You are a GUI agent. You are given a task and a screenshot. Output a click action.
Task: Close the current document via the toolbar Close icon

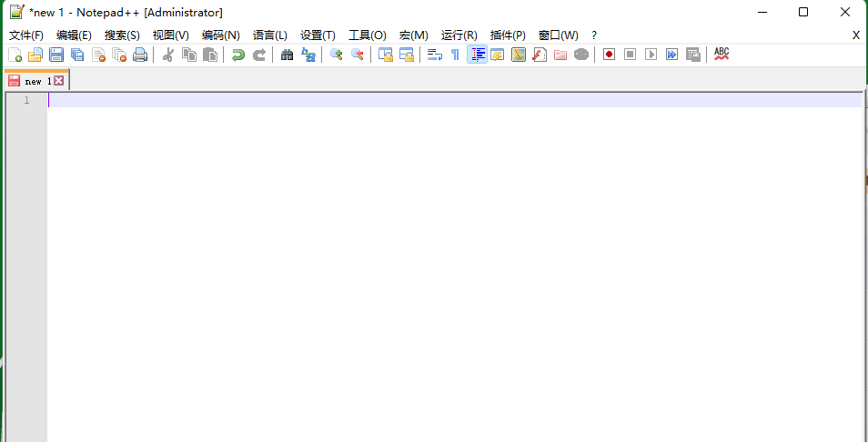[98, 55]
